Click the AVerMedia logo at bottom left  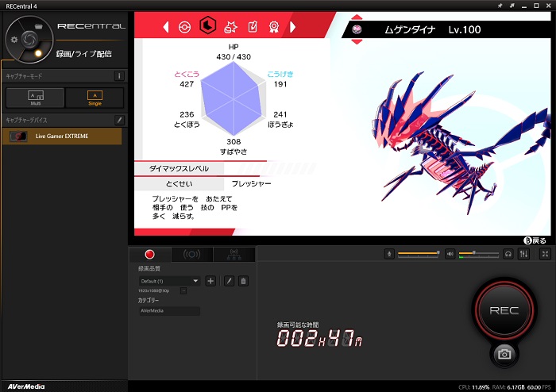(x=26, y=386)
